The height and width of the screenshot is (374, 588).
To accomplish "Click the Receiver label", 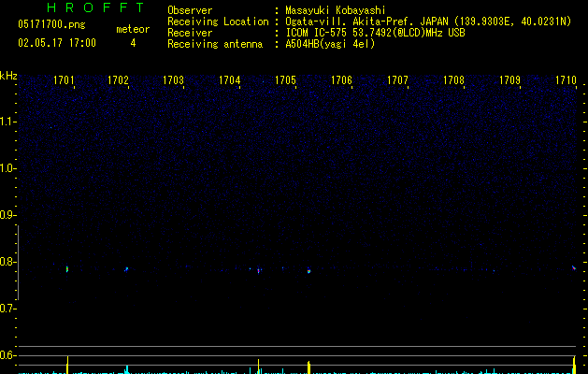I will tap(190, 33).
